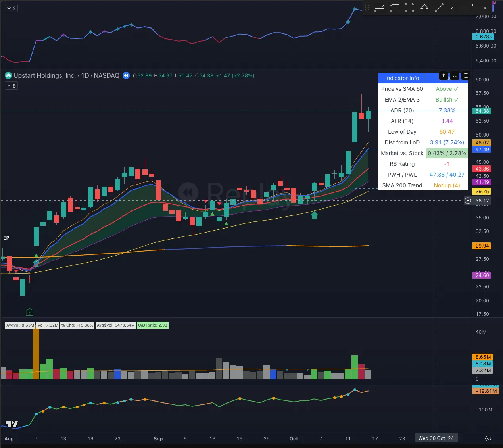Select the Text drawing tool
The width and height of the screenshot is (503, 448).
[x=470, y=8]
